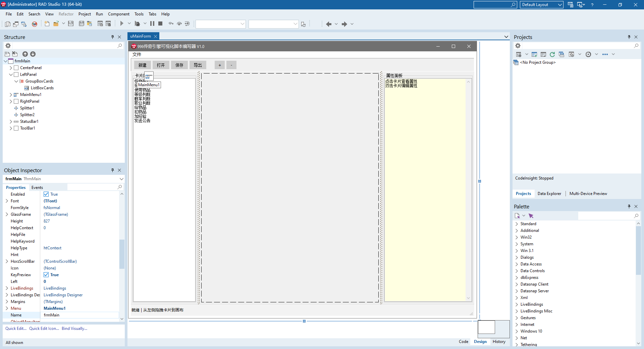Switch to the Events tab
This screenshot has height=349, width=644.
click(x=37, y=188)
